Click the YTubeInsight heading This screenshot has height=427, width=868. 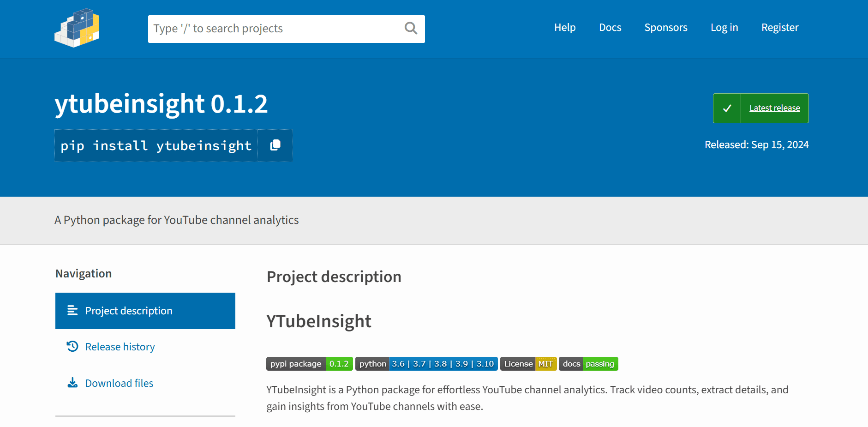[x=319, y=321]
